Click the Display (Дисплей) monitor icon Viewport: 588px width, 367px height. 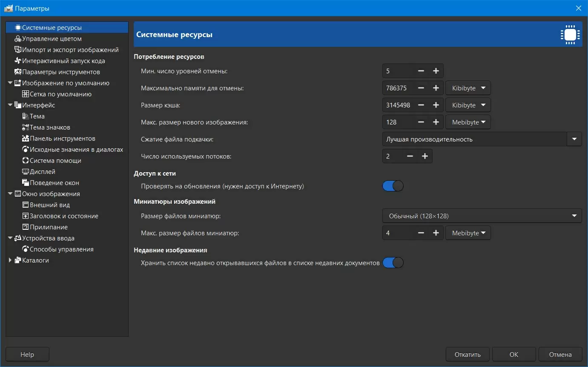click(26, 172)
